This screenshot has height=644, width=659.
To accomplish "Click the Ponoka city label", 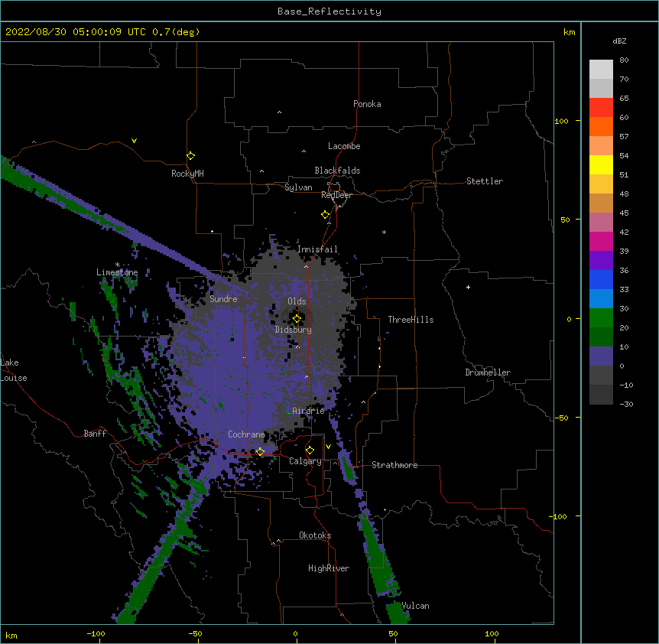I will (367, 104).
